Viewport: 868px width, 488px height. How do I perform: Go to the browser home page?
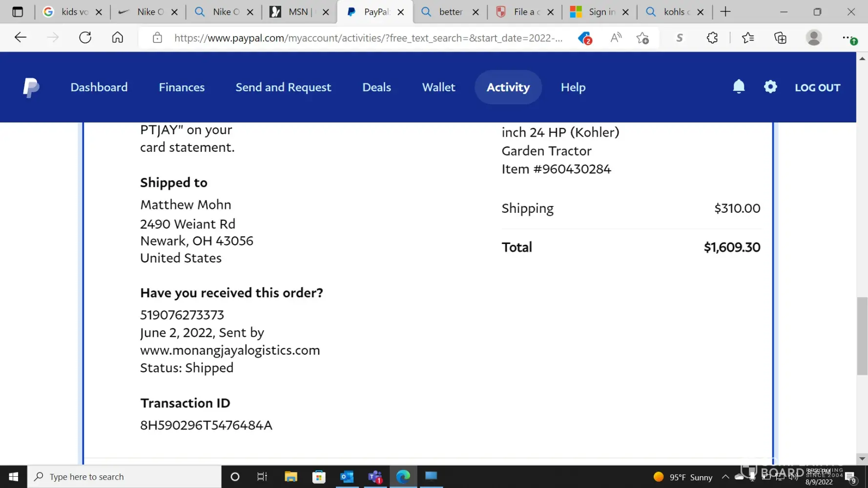[x=118, y=38]
